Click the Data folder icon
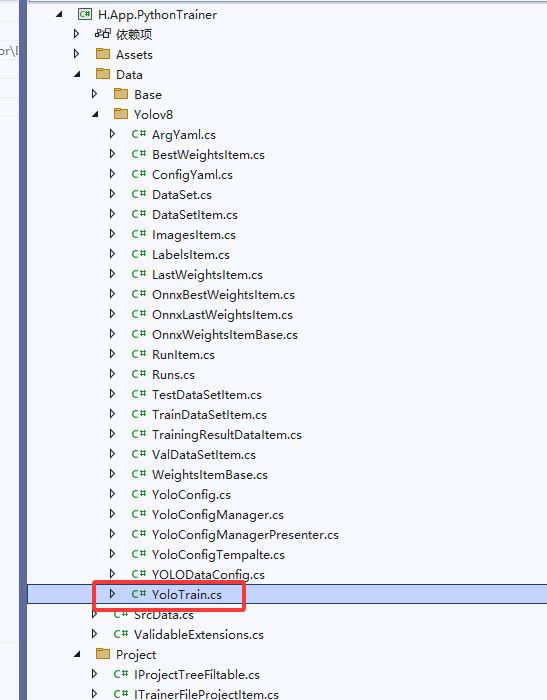This screenshot has height=700, width=547. click(103, 74)
